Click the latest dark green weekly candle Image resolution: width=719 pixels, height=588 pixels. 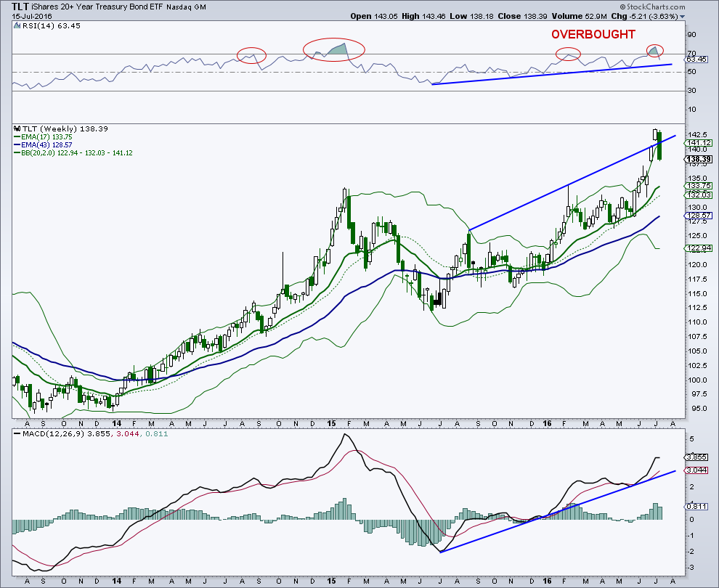point(659,145)
